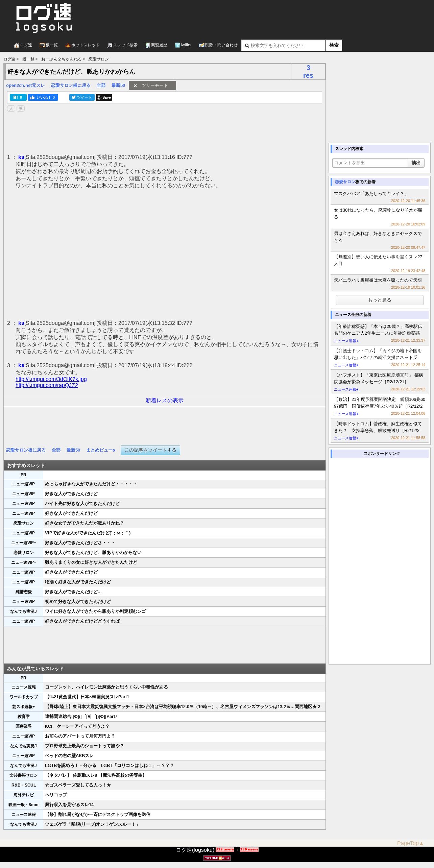Image resolution: width=434 pixels, height=868 pixels.
Task: Click PageTop▲ link
Action: tap(410, 843)
